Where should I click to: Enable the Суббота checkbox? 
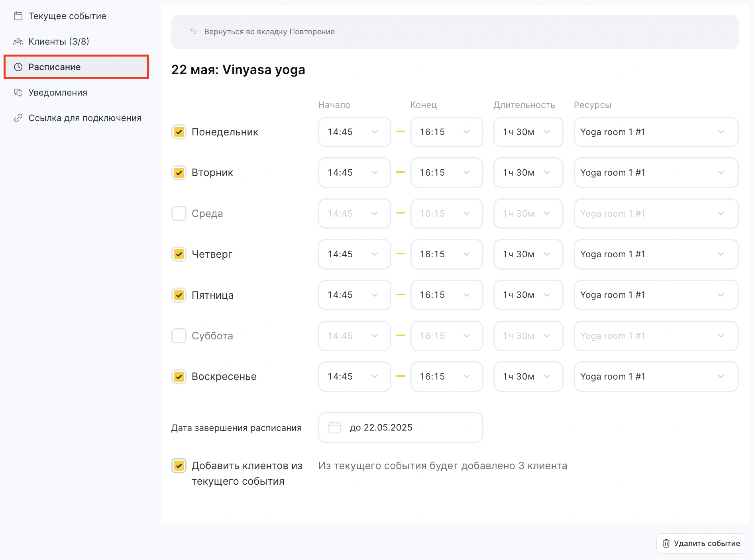coord(179,336)
